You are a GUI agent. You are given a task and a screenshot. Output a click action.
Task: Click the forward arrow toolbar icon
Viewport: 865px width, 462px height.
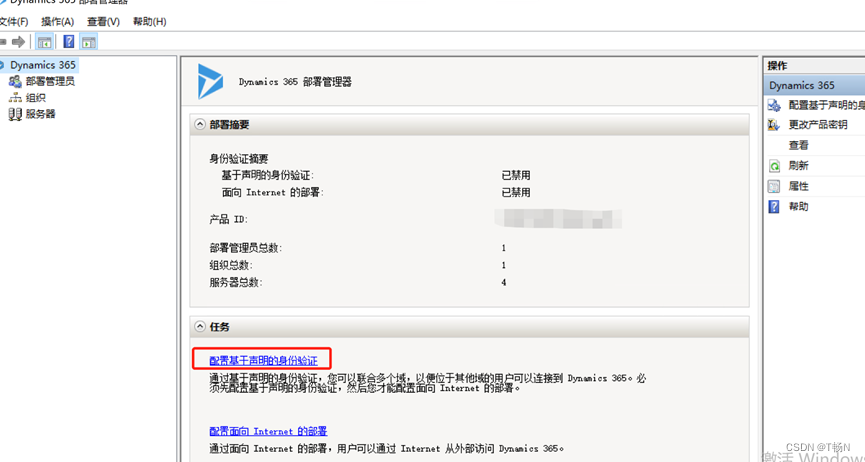pyautogui.click(x=19, y=41)
